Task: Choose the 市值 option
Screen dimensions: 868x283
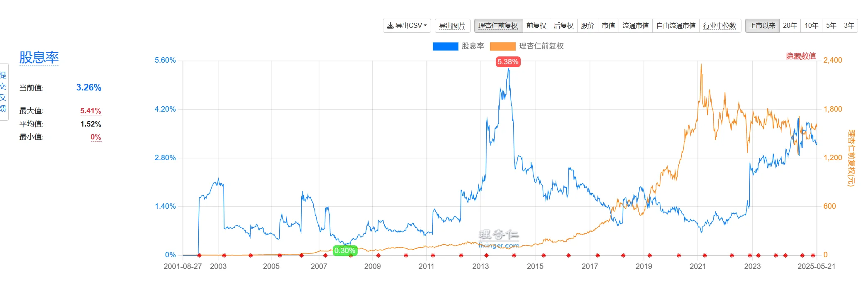Action: (608, 26)
